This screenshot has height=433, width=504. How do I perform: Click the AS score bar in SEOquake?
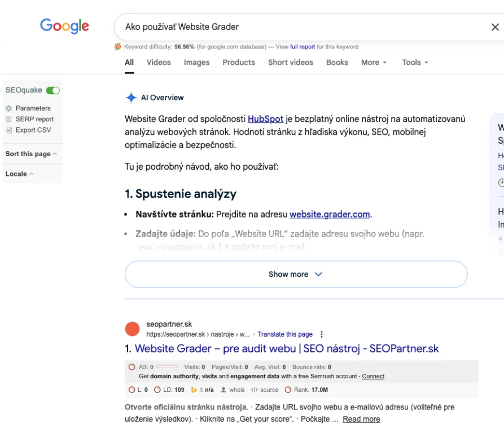click(166, 367)
